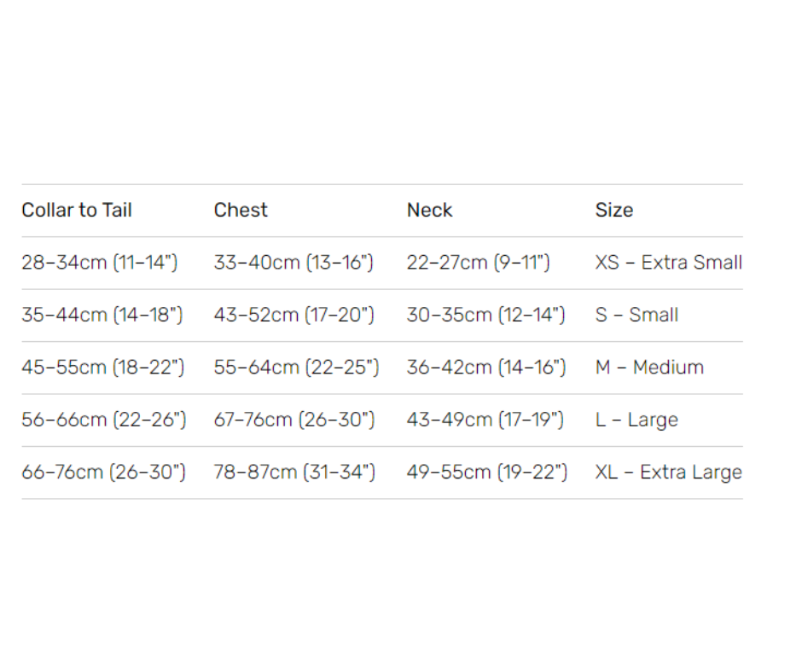Click the Neck column header

[430, 210]
